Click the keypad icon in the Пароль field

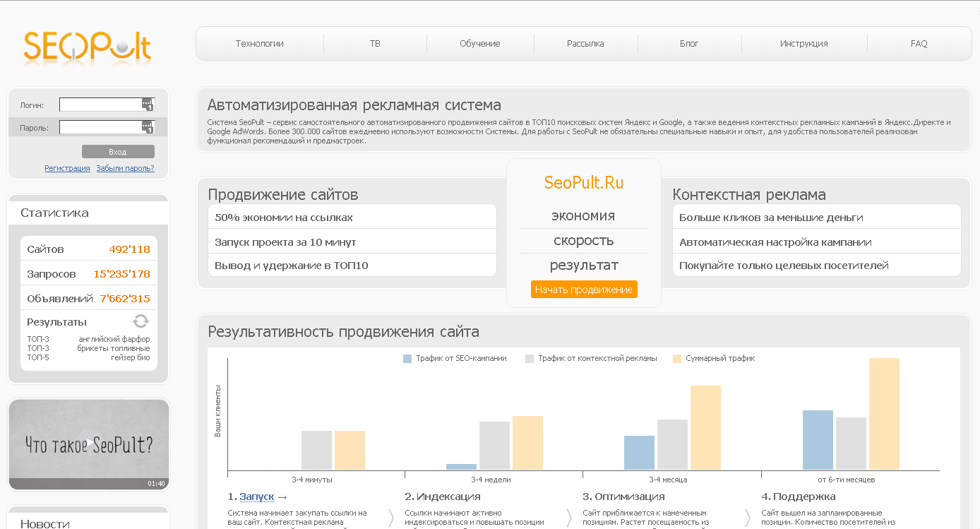tap(147, 127)
